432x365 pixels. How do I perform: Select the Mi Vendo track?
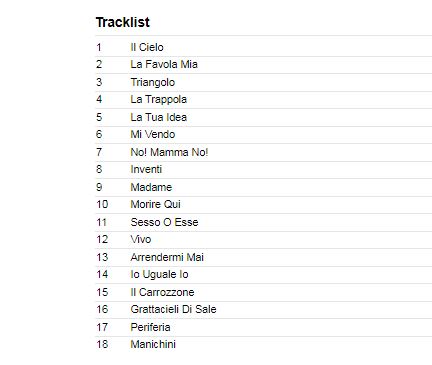pos(153,134)
